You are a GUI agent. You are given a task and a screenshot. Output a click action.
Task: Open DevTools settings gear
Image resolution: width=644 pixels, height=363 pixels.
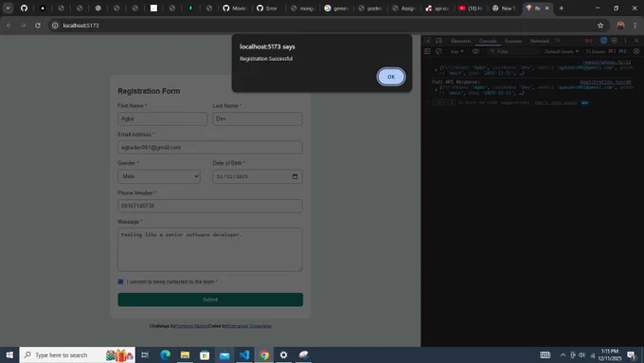[x=614, y=41]
